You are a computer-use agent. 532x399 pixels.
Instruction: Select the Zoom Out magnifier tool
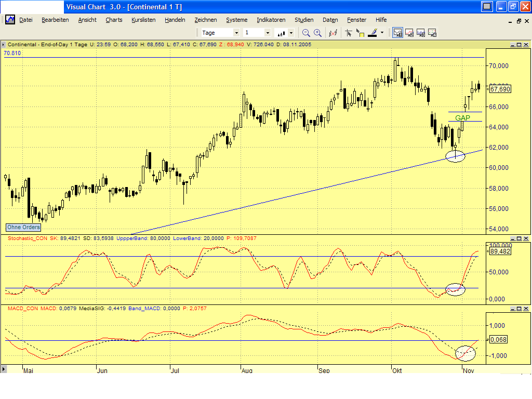coord(306,32)
